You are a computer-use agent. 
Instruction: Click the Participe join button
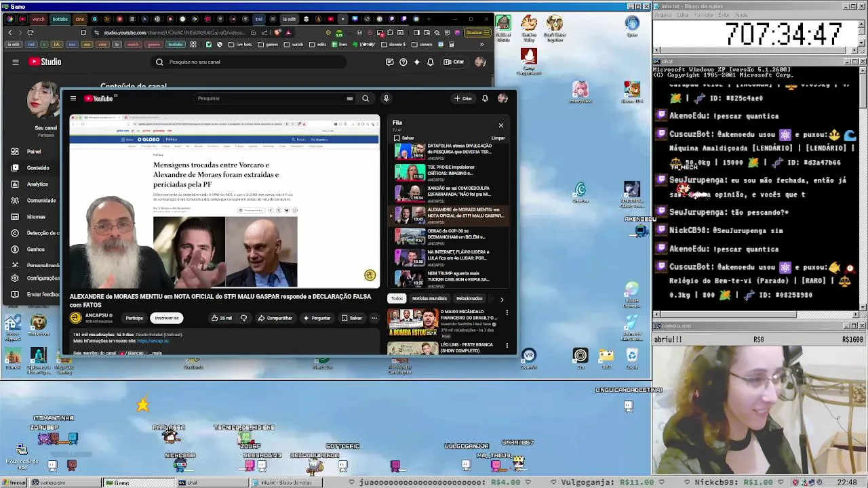134,318
